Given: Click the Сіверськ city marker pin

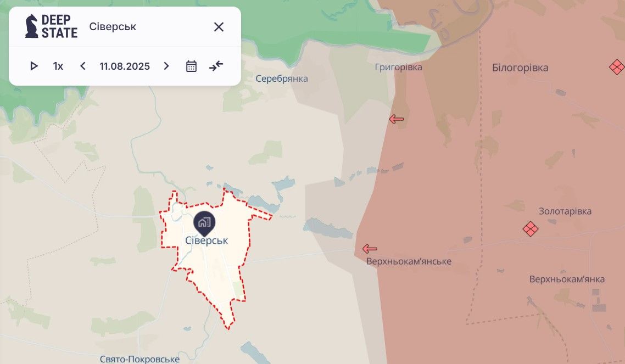Looking at the screenshot, I should 204,223.
